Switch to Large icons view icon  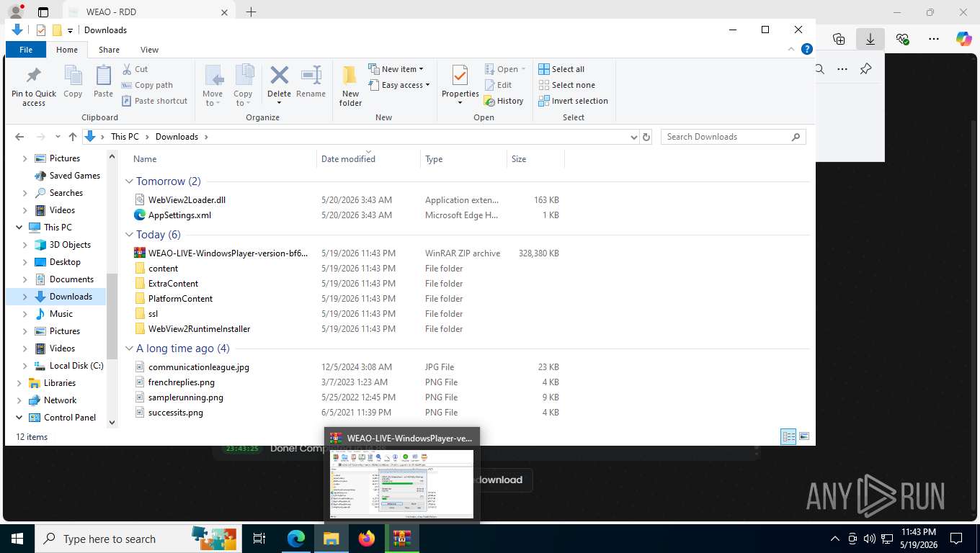click(804, 436)
